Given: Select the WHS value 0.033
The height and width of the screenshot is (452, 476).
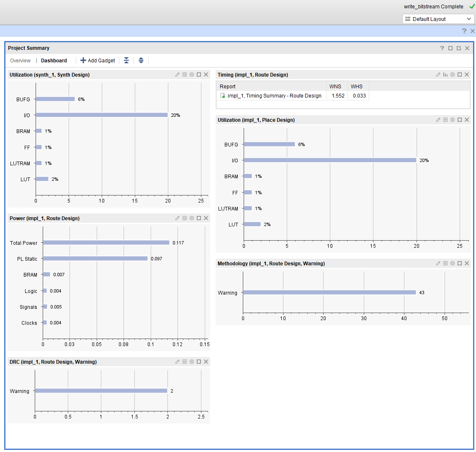Looking at the screenshot, I should 360,96.
